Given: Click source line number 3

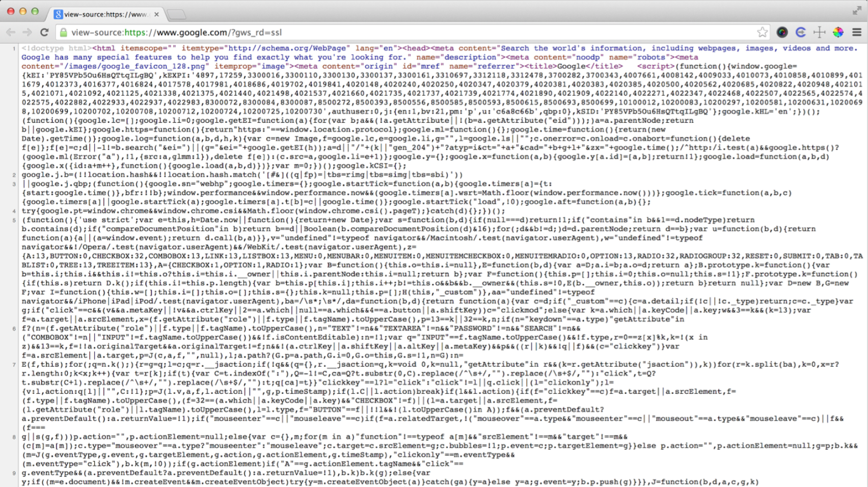Looking at the screenshot, I should click(x=14, y=184).
